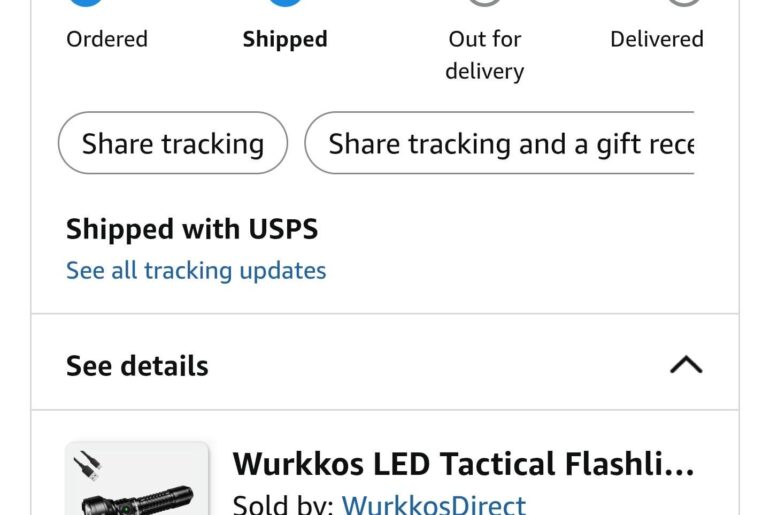Select the Out for delivery label
The image size is (770, 515).
tap(485, 55)
